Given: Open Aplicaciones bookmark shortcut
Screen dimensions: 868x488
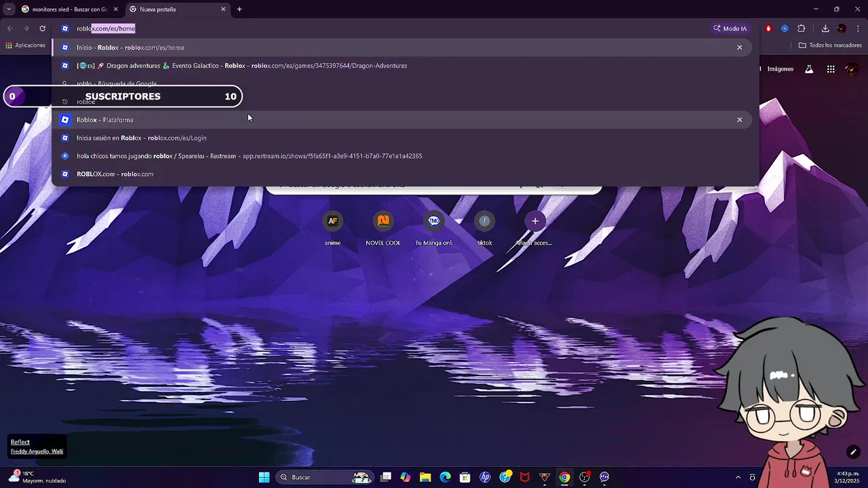Looking at the screenshot, I should [25, 45].
